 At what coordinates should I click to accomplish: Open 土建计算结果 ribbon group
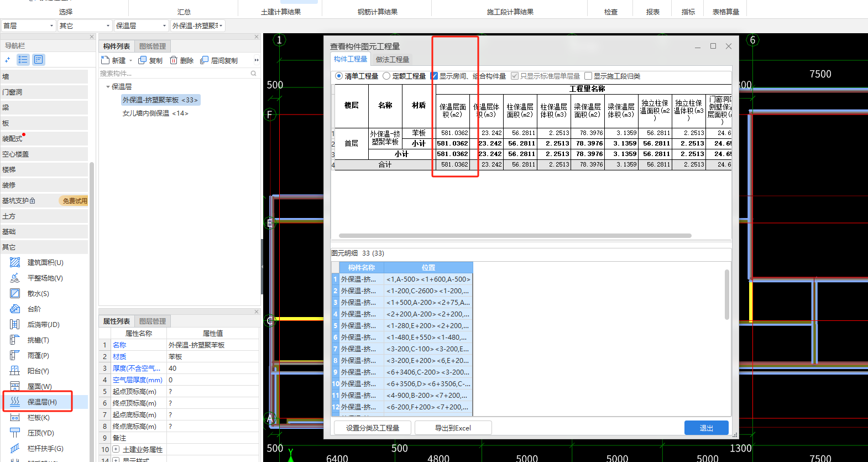281,12
